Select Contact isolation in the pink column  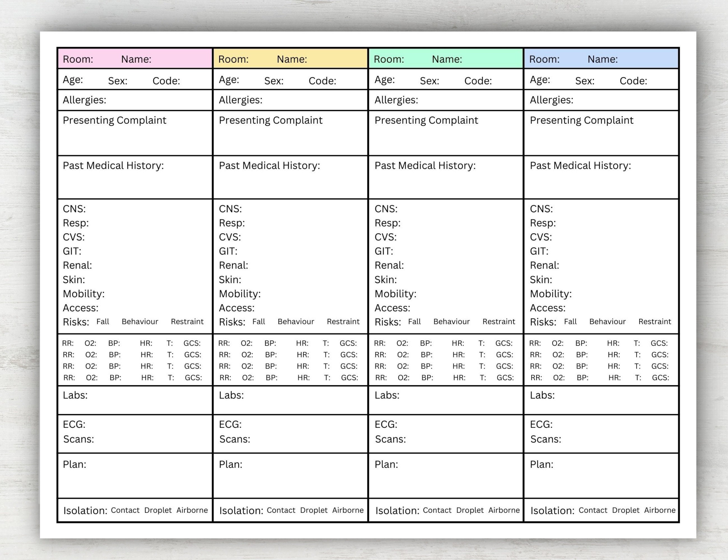(x=125, y=510)
